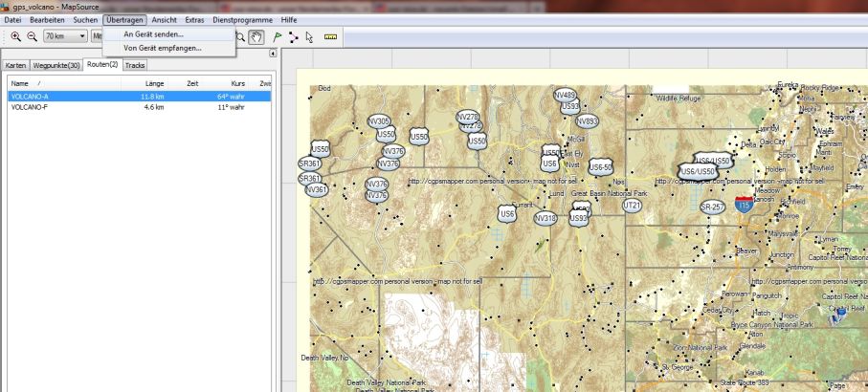Click the zoom out magnifier icon
This screenshot has width=868, height=392.
33,36
